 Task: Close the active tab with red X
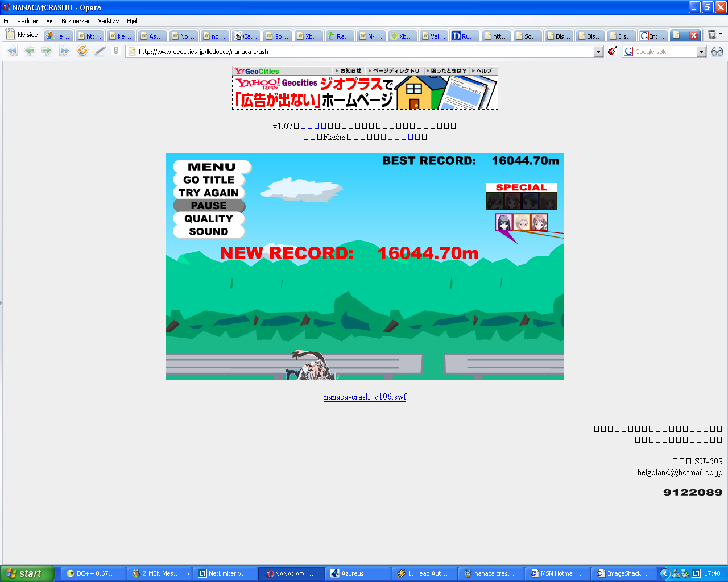(694, 35)
